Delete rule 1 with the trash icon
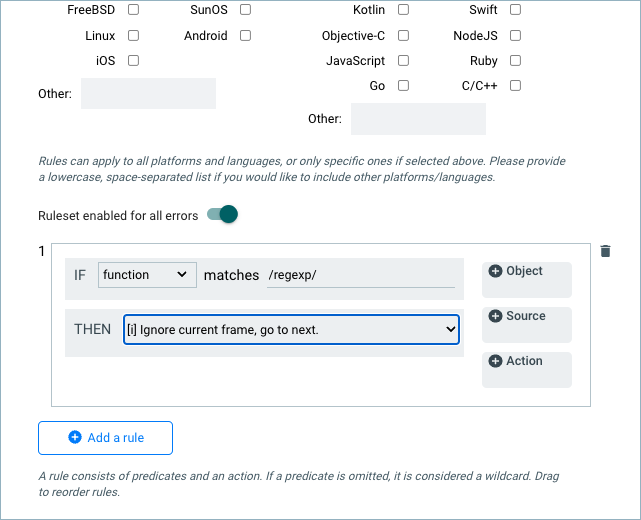The height and width of the screenshot is (520, 641). coord(605,251)
